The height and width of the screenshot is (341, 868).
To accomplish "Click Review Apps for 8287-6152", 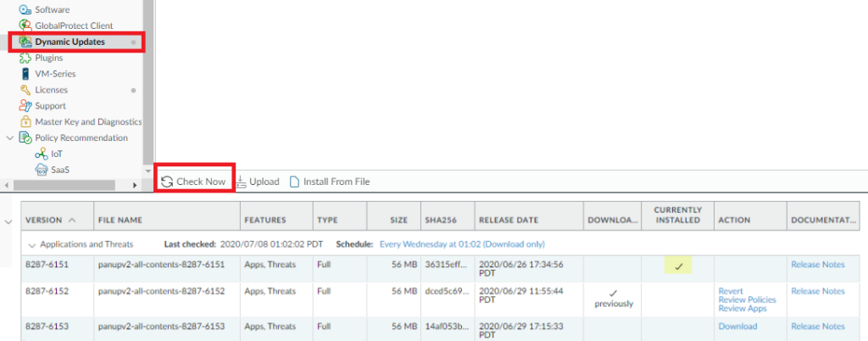I will tap(743, 308).
